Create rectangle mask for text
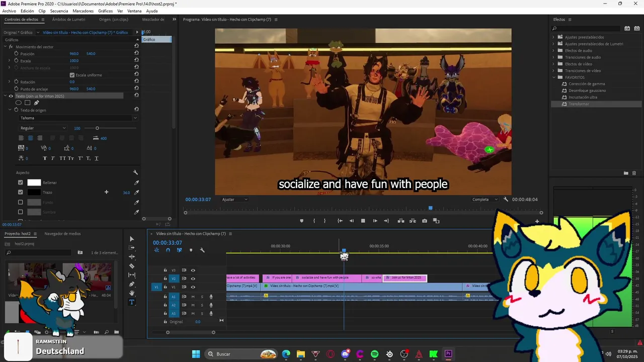Screen dimensions: 644x362 [x=27, y=103]
